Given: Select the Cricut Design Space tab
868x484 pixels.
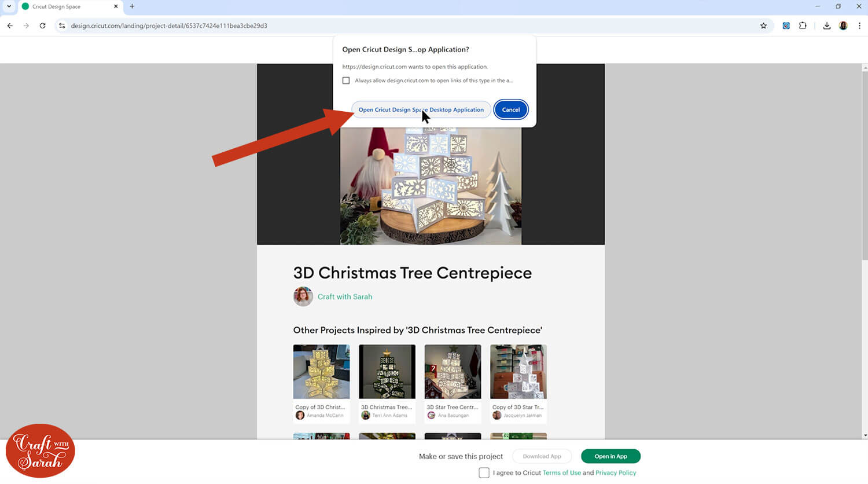Looking at the screenshot, I should tap(69, 7).
